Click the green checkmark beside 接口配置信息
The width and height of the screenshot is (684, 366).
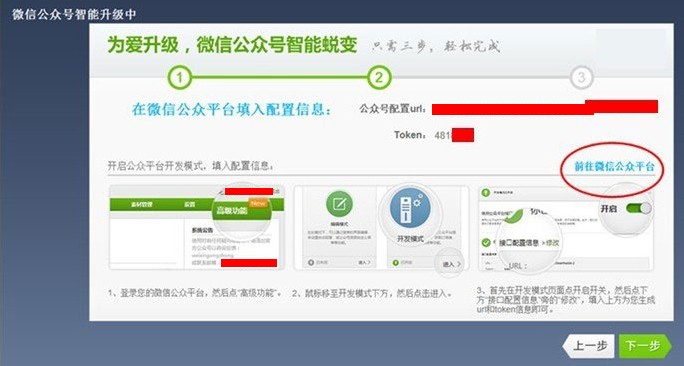click(486, 243)
